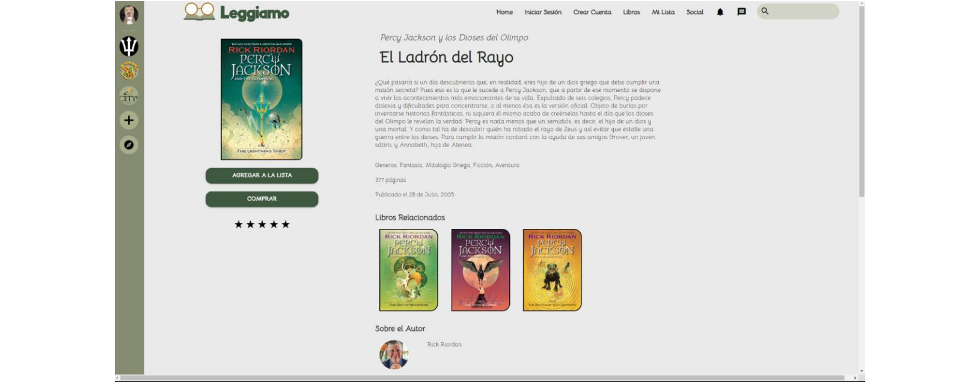Image resolution: width=980 pixels, height=382 pixels.
Task: Click the scroll-down arrow of vertical scrollbar
Action: (862, 372)
